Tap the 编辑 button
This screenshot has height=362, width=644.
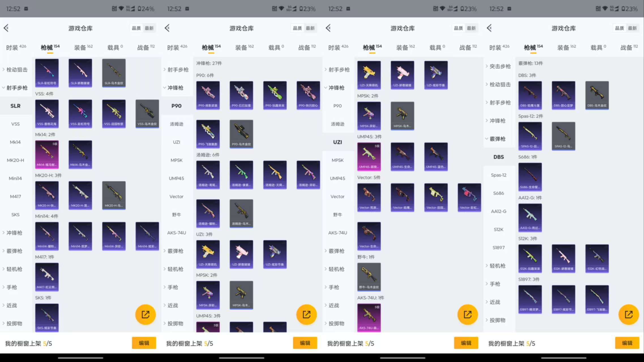point(144,343)
